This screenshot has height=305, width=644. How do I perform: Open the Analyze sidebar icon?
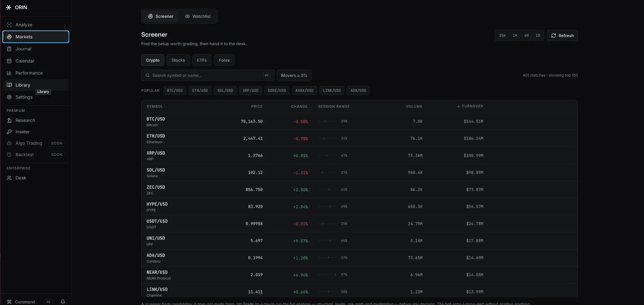[x=9, y=25]
